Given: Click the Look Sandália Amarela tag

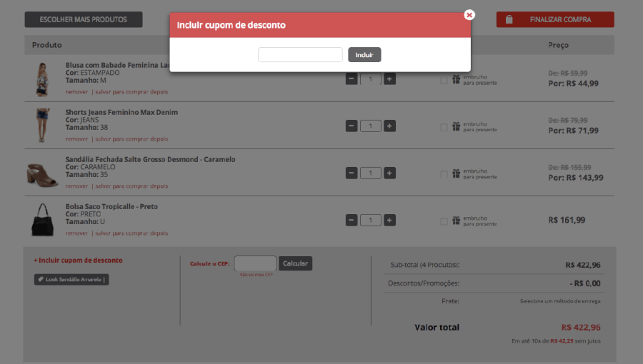Looking at the screenshot, I should (71, 280).
